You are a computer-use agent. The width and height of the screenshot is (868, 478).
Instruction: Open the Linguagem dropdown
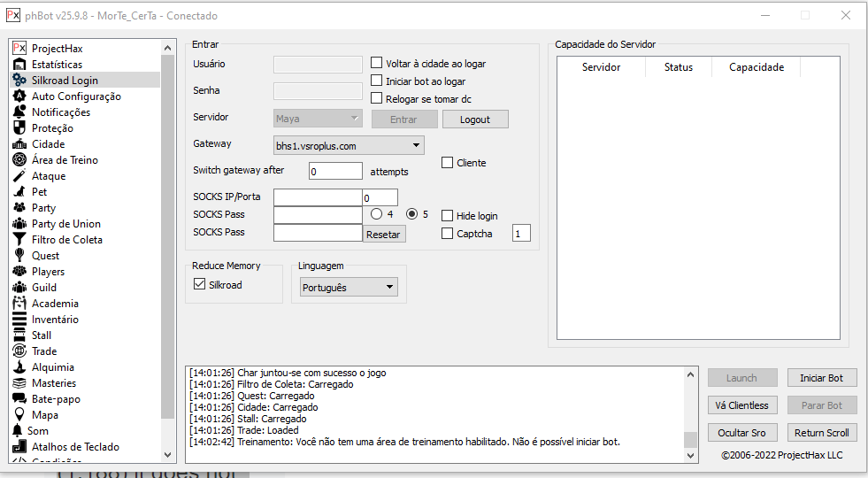click(x=349, y=288)
